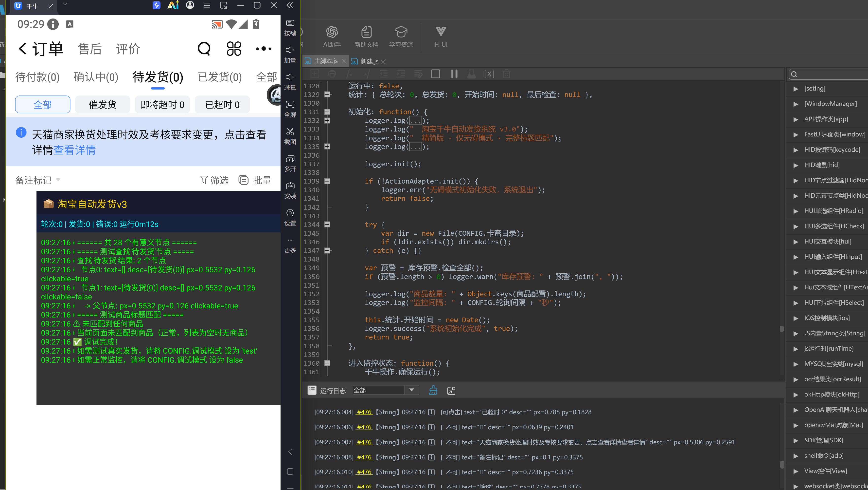Tap the three-dot more icon in orders header
868x490 pixels.
pyautogui.click(x=264, y=49)
